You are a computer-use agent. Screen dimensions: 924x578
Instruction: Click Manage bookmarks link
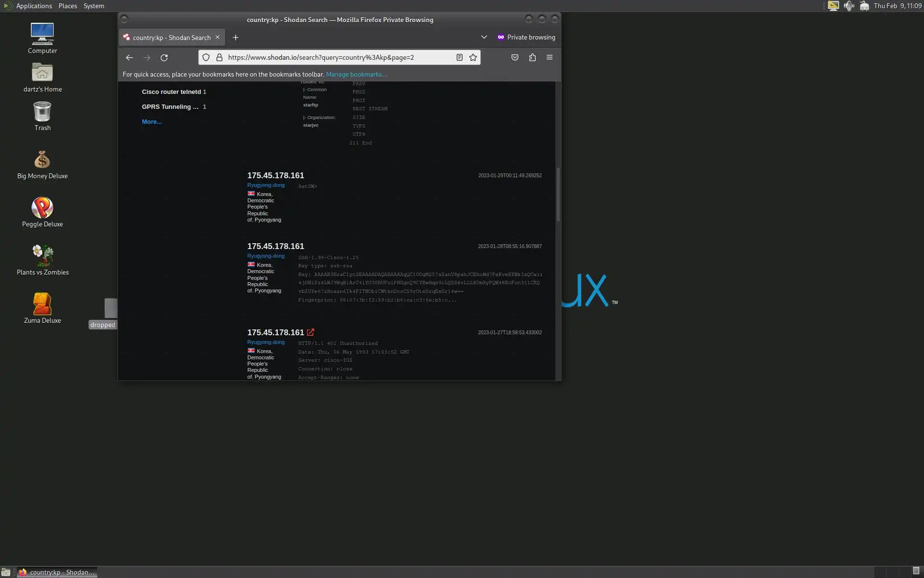357,74
